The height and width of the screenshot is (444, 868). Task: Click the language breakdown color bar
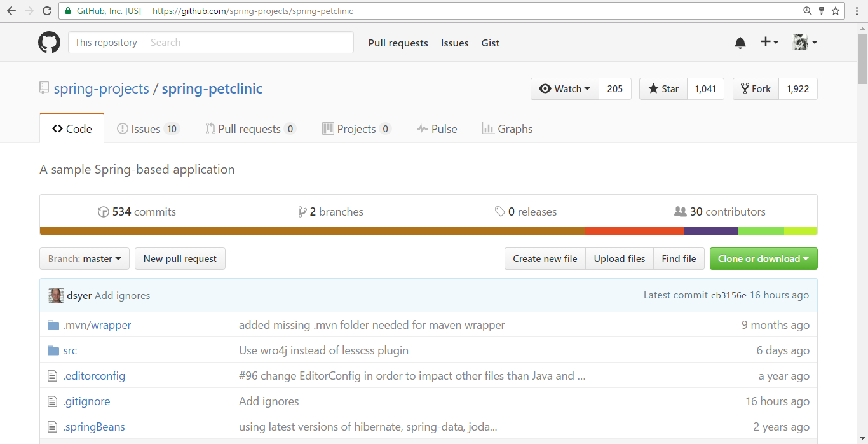coord(428,232)
